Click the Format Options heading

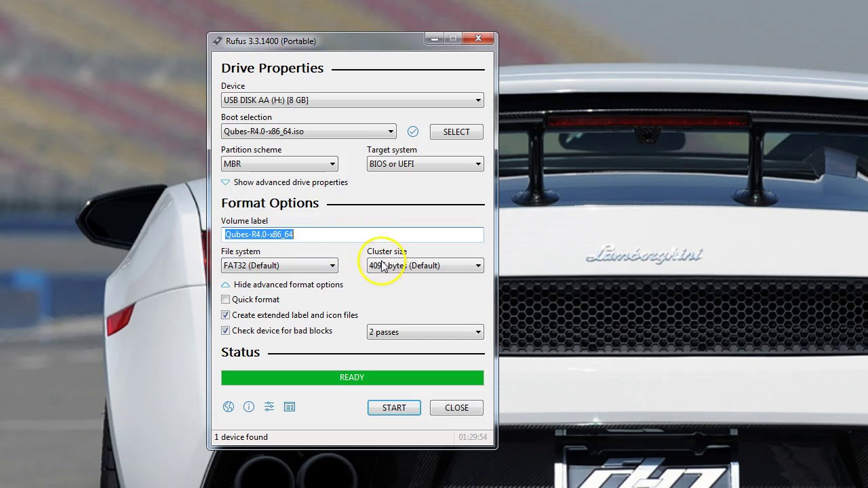tap(270, 203)
